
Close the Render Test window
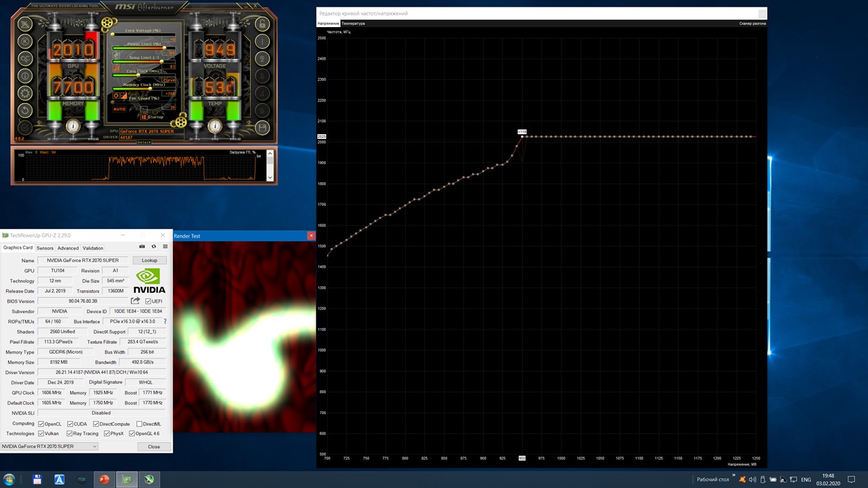311,236
